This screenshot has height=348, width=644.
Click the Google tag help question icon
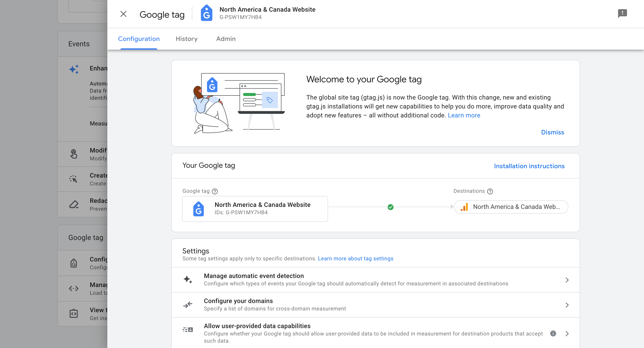click(x=215, y=191)
